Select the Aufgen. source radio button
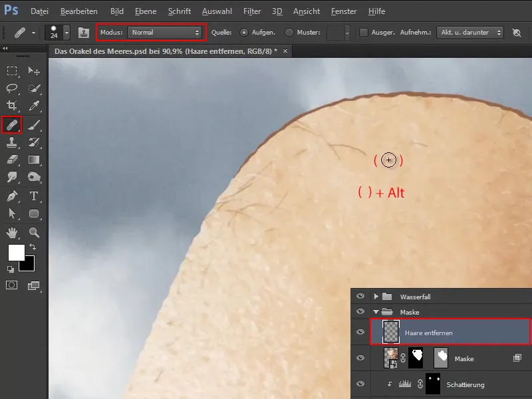Viewport: 532px width, 399px height. click(243, 33)
